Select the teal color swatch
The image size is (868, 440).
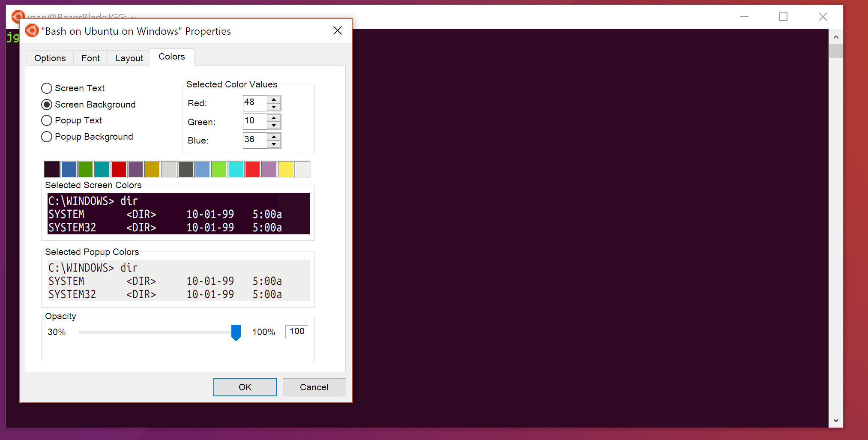click(x=102, y=169)
